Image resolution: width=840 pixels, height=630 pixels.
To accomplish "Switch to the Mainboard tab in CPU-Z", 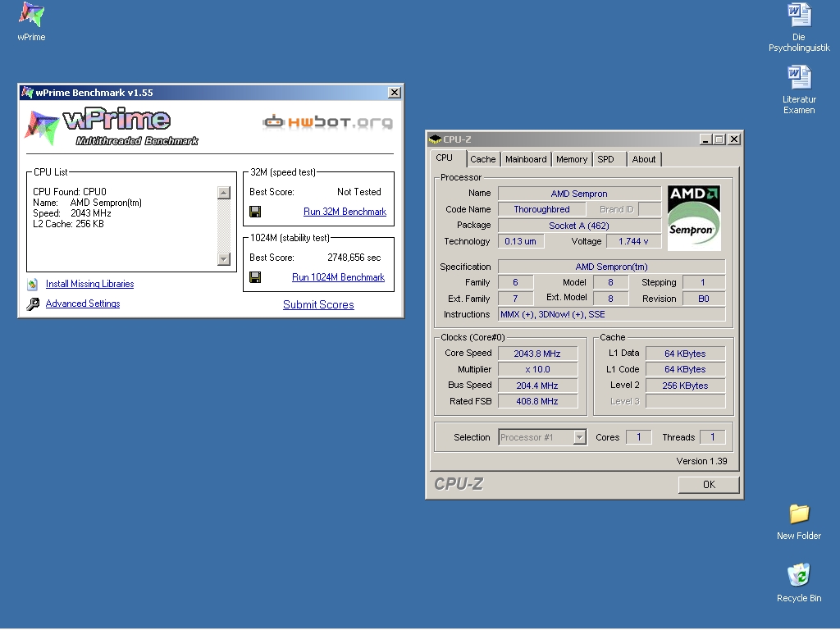I will pos(526,159).
